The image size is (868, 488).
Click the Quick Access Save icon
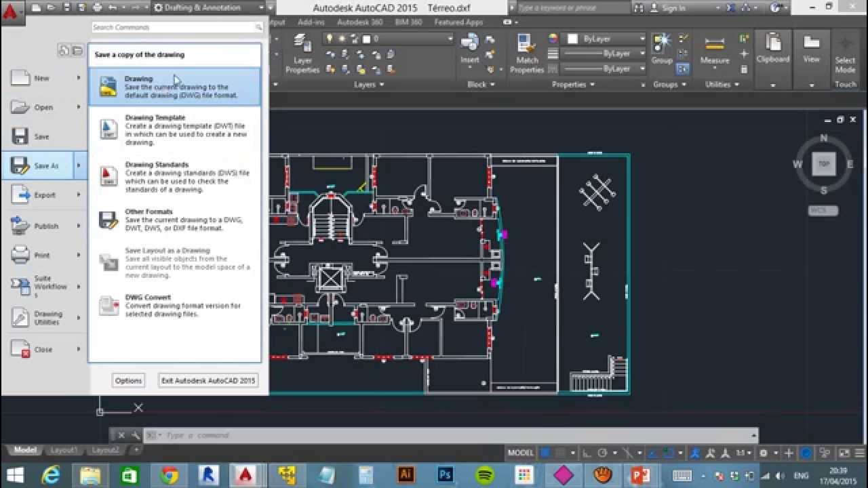pos(67,7)
